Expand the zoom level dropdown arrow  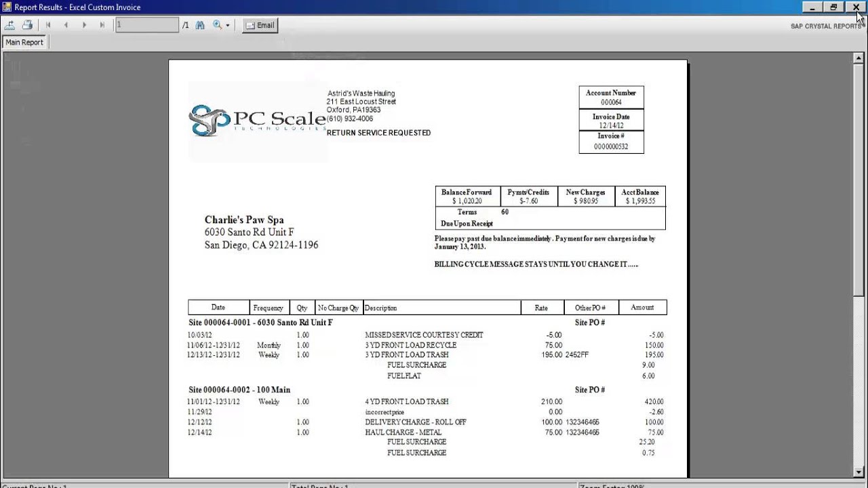228,26
